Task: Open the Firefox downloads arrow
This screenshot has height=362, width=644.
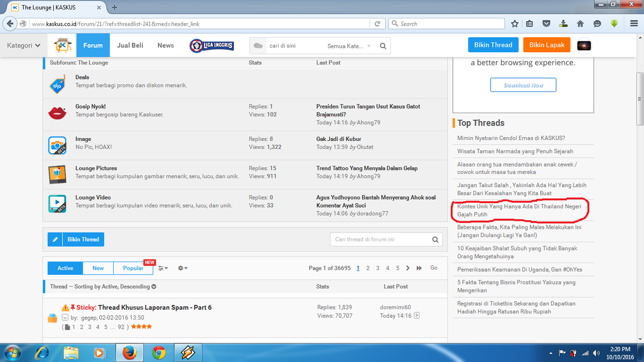Action: [x=563, y=24]
